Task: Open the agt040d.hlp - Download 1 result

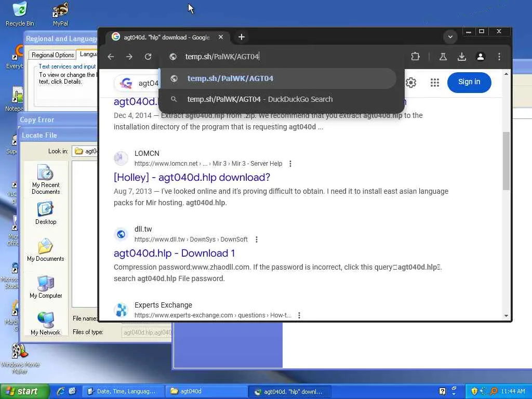Action: 174,254
